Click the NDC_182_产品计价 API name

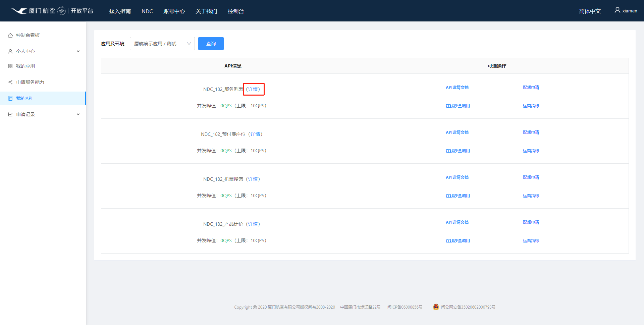tap(223, 224)
